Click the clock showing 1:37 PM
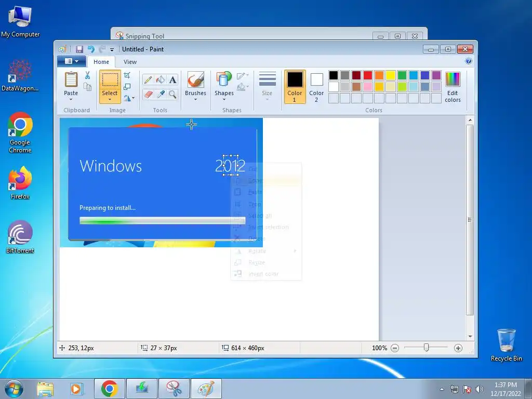 tap(506, 385)
